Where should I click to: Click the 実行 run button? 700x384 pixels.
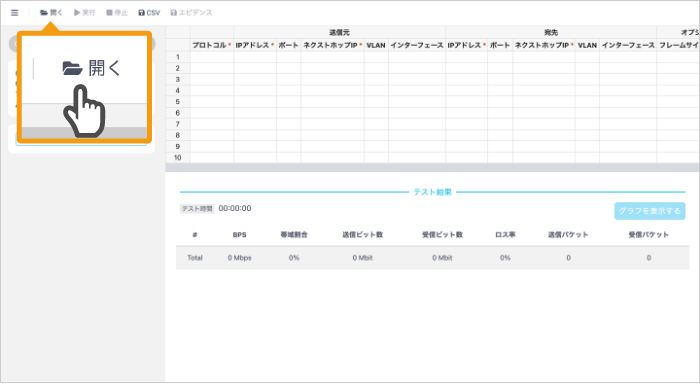click(85, 13)
